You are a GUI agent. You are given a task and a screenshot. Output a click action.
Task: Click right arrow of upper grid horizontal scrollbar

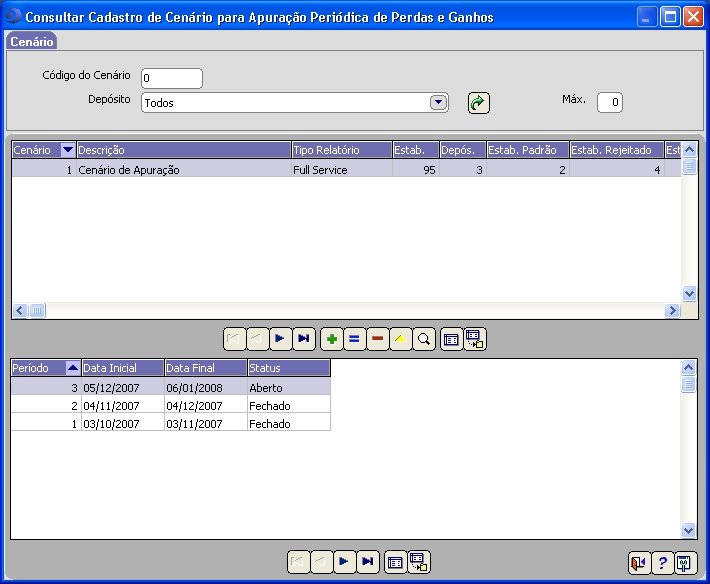(x=672, y=311)
